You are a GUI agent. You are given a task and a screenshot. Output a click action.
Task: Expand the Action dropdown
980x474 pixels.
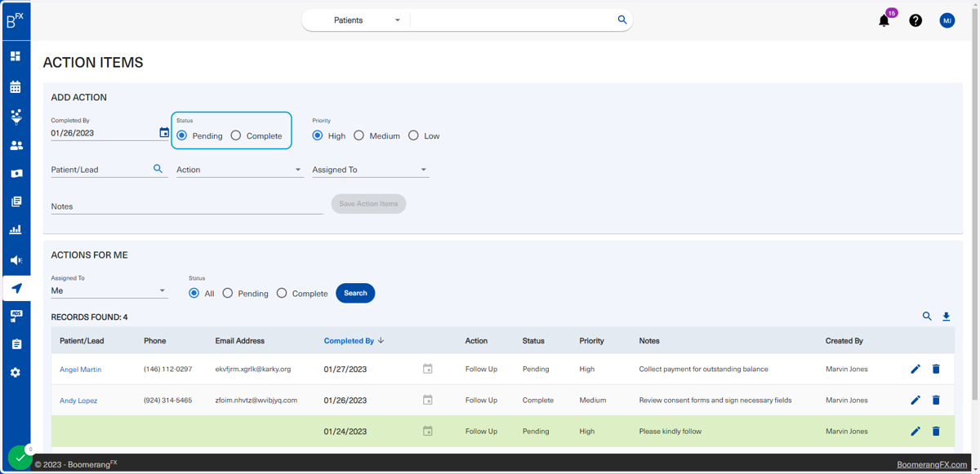click(x=239, y=170)
